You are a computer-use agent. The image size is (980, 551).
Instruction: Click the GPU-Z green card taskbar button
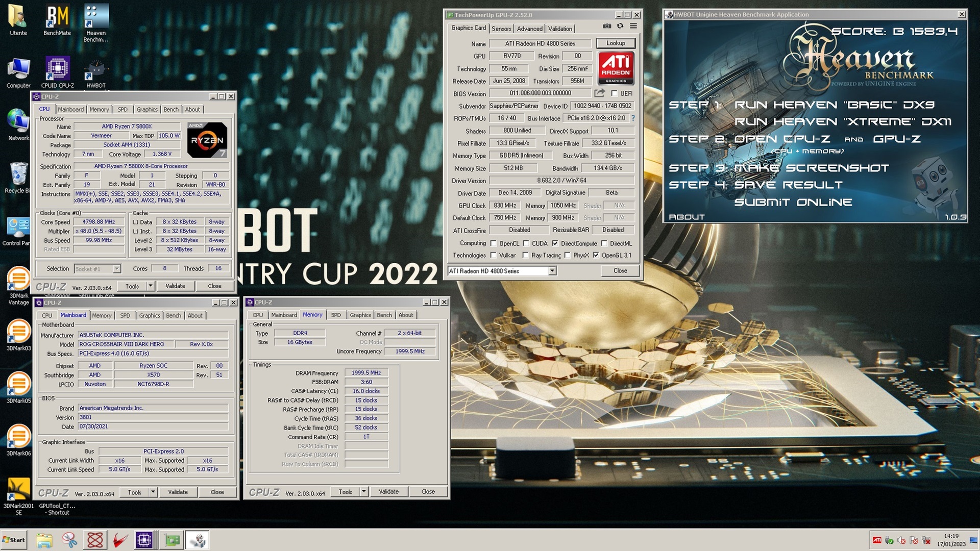(x=172, y=540)
